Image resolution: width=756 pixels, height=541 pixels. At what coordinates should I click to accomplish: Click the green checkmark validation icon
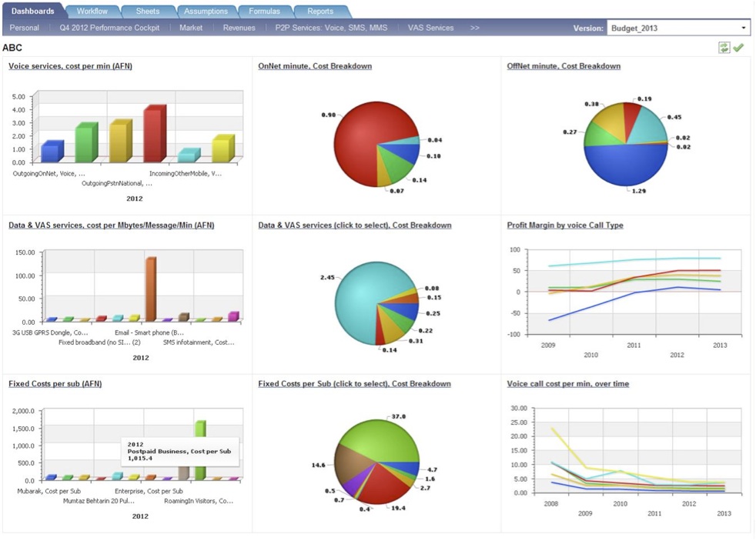pyautogui.click(x=739, y=47)
